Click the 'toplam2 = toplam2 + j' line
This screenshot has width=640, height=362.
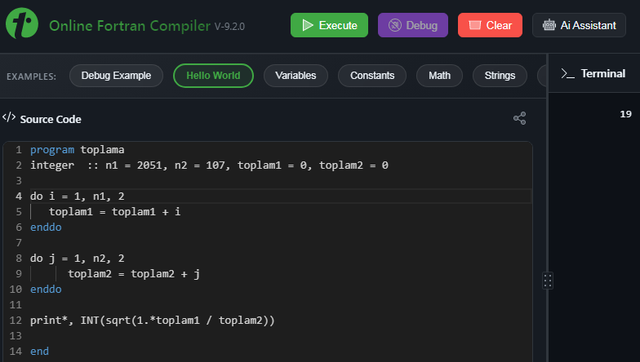(134, 274)
